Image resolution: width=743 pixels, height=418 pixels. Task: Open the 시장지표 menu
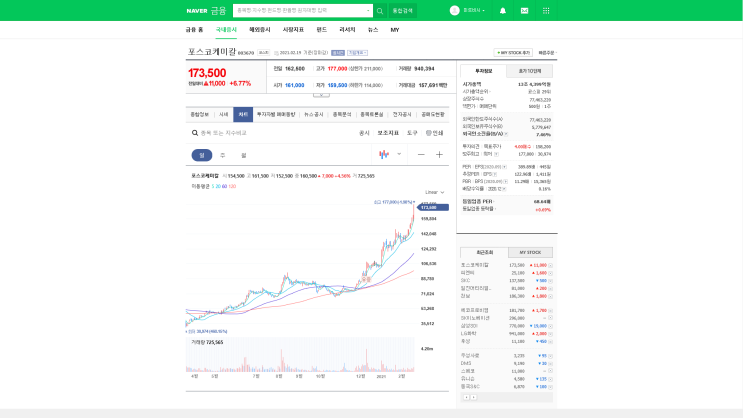click(293, 30)
